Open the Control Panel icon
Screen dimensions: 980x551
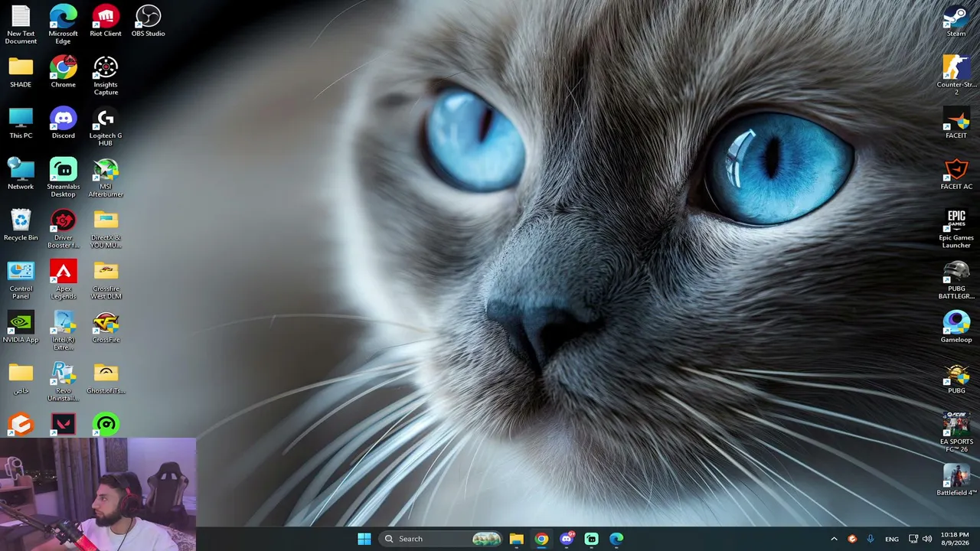pos(21,280)
